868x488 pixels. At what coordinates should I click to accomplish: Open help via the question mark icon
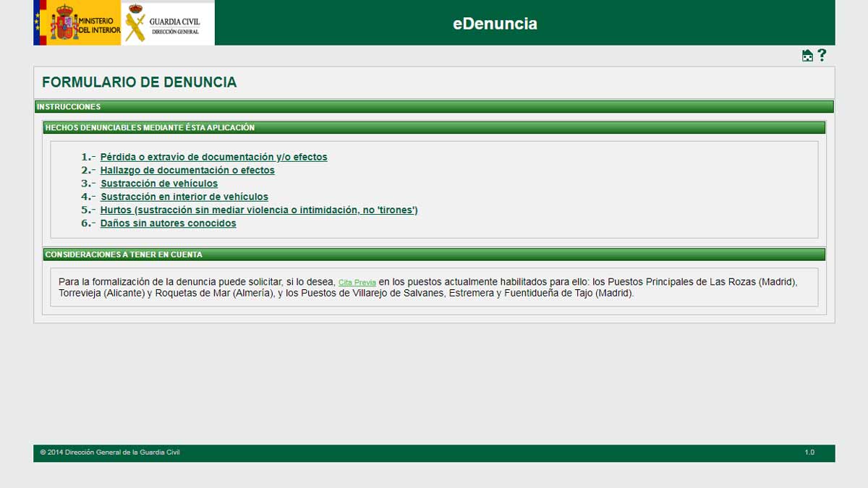[822, 55]
